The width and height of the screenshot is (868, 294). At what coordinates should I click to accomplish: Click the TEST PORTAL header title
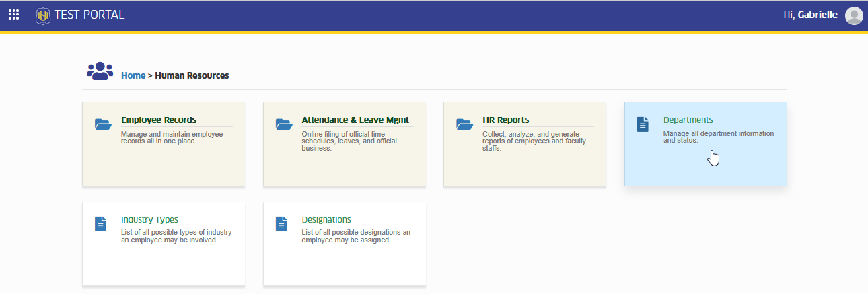pyautogui.click(x=89, y=15)
